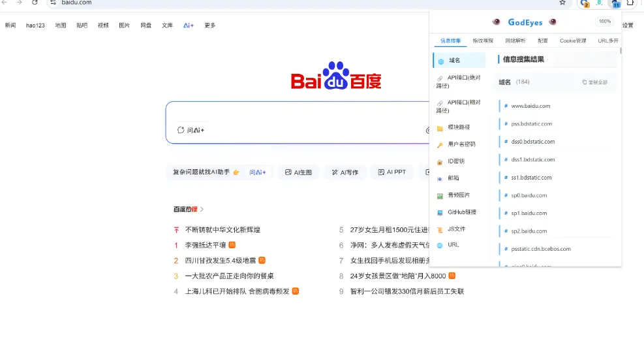Viewport: 644px width, 341px height.
Task: Open 新闻 in Baidu top navigation
Action: pyautogui.click(x=10, y=25)
